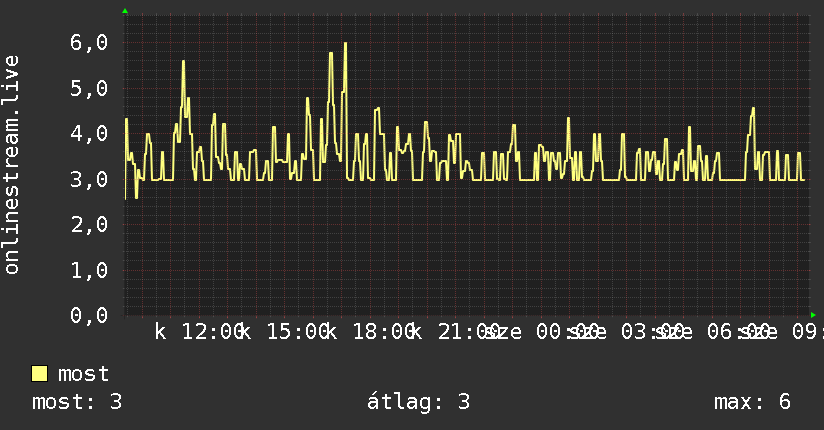Click the highest peak reaching 6,0
Viewport: 824px width, 430px height.
point(345,44)
